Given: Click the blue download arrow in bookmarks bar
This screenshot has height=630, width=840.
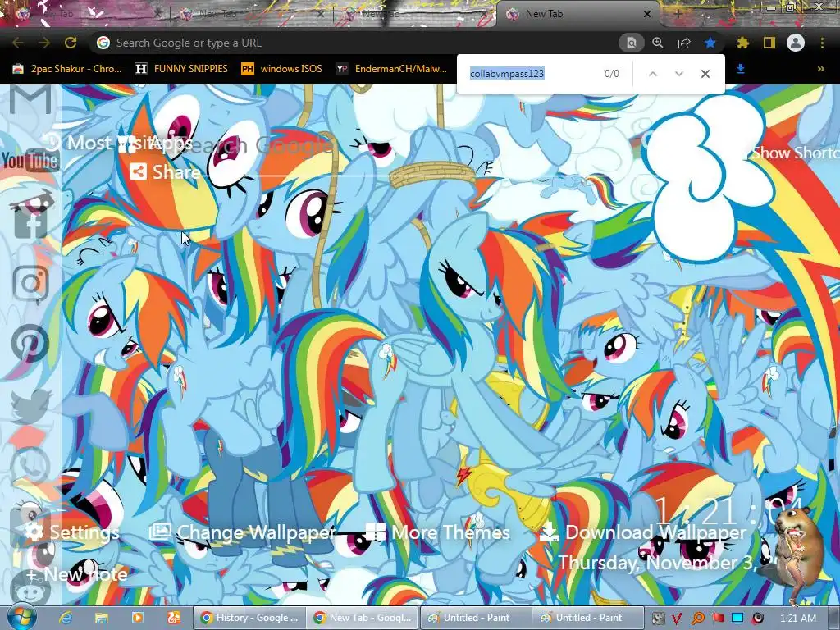Looking at the screenshot, I should click(741, 69).
